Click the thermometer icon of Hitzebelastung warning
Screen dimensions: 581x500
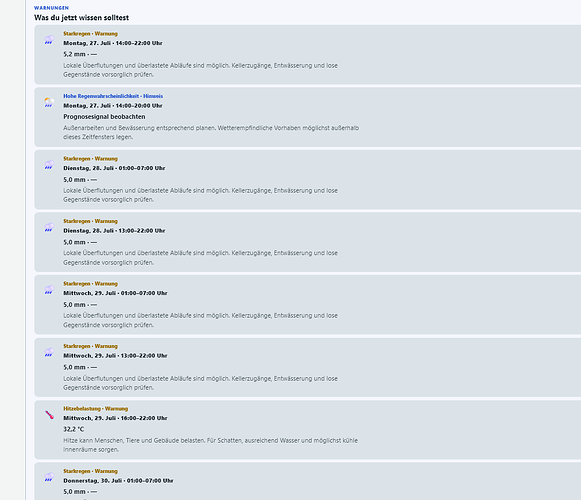pyautogui.click(x=49, y=415)
